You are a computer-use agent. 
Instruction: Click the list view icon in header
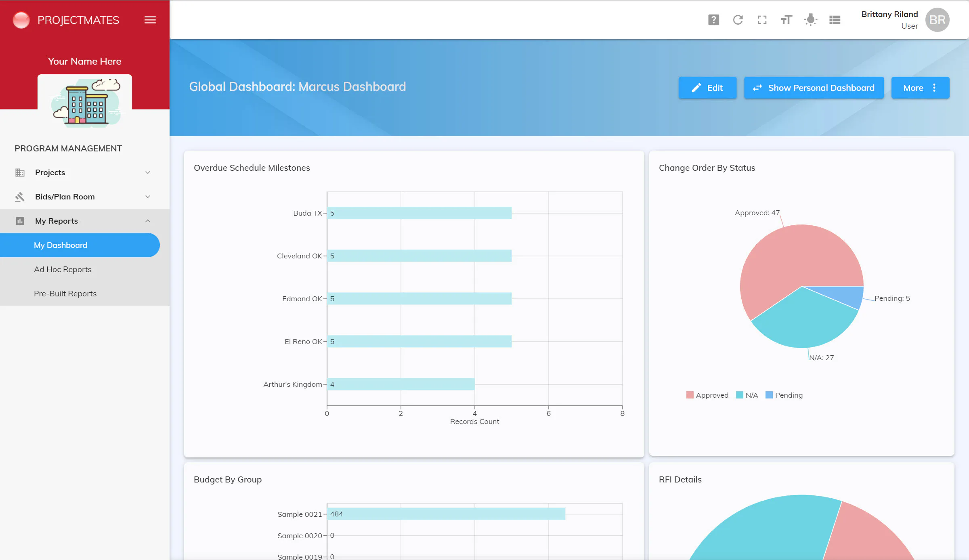835,20
